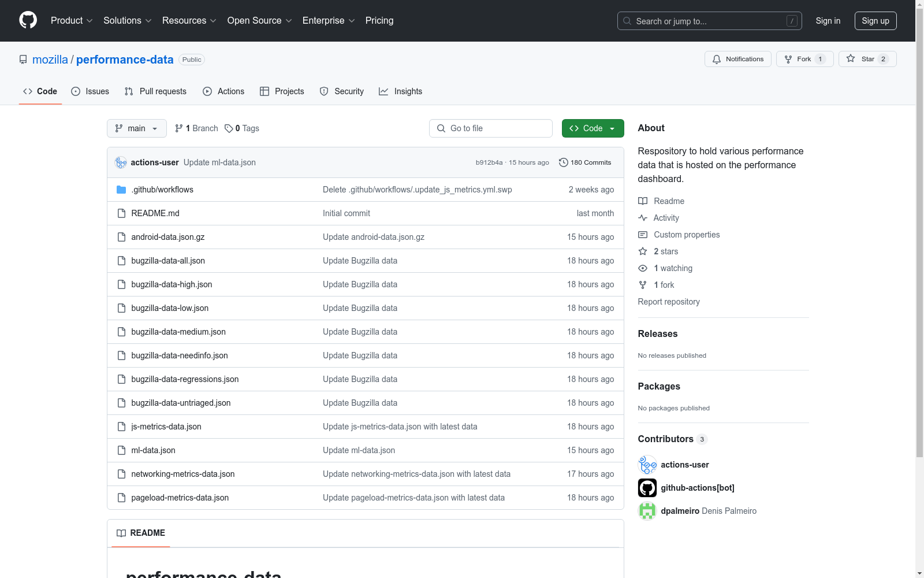Switch to the Pull requests tab
Screen dimensions: 924x578
click(155, 91)
